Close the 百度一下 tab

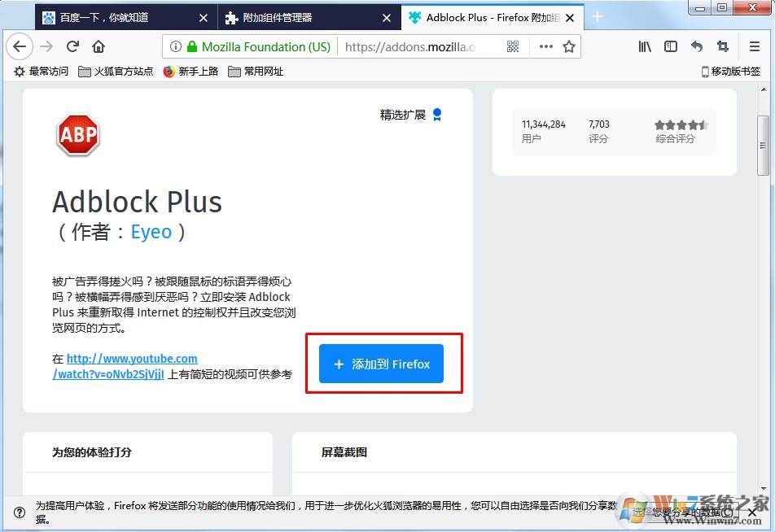click(204, 18)
